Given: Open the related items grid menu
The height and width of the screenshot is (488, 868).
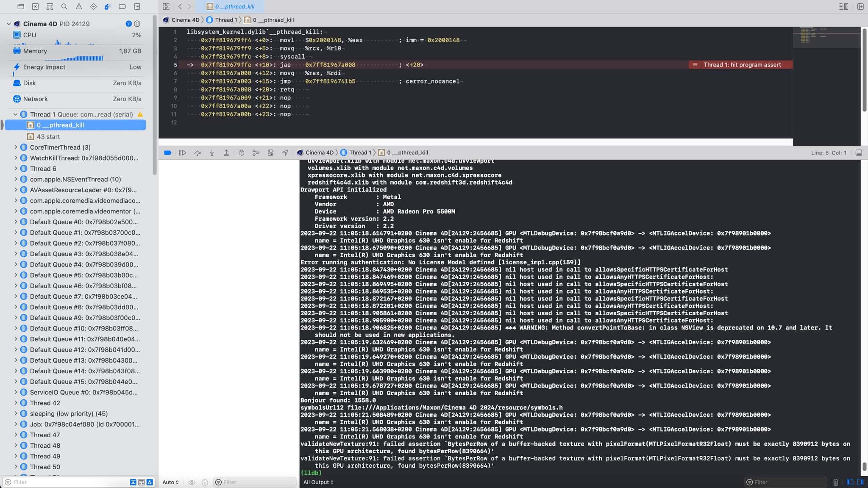Looking at the screenshot, I should coord(166,6).
